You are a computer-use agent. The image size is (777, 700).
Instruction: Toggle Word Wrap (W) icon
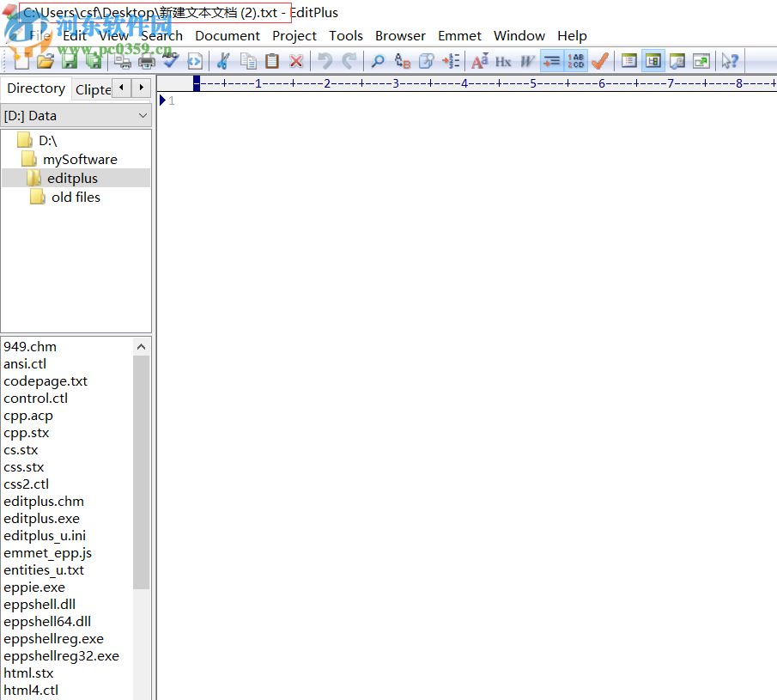pyautogui.click(x=527, y=61)
